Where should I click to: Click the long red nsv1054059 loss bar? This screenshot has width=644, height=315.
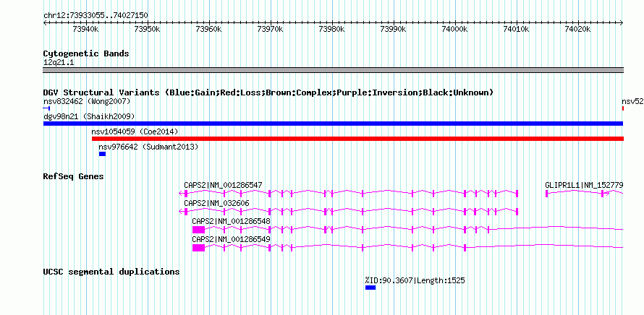[357, 139]
